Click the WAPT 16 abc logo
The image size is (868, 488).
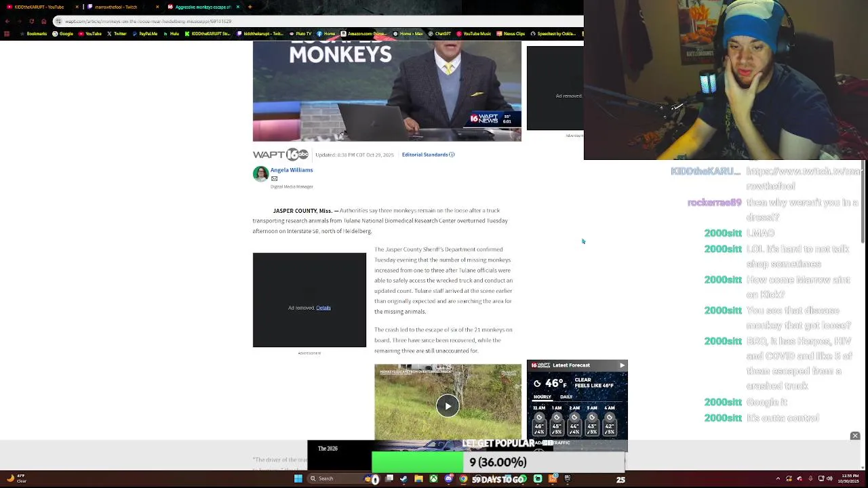[x=281, y=155]
